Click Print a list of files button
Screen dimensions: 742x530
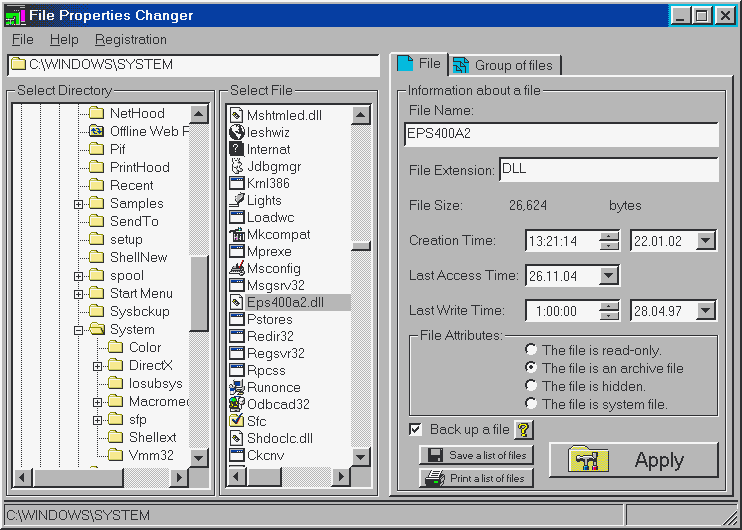tap(476, 478)
